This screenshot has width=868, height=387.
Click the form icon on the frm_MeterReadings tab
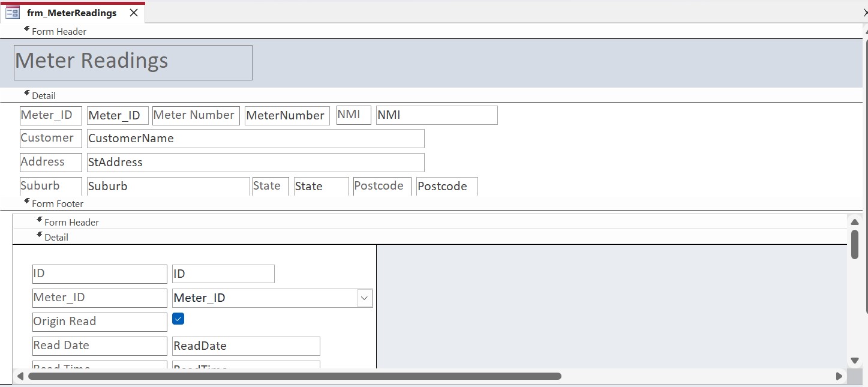(x=12, y=12)
